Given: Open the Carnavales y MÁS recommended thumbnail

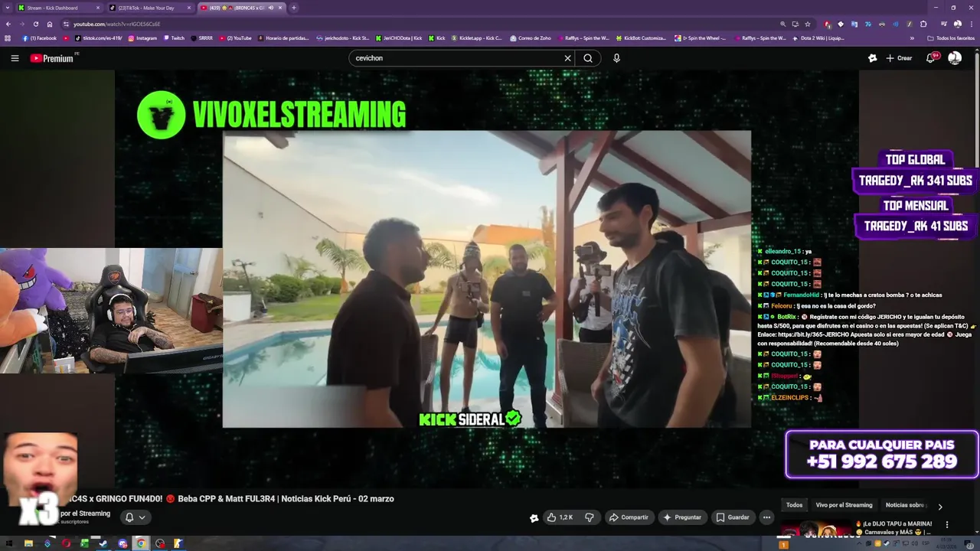Looking at the screenshot, I should coord(815,529).
